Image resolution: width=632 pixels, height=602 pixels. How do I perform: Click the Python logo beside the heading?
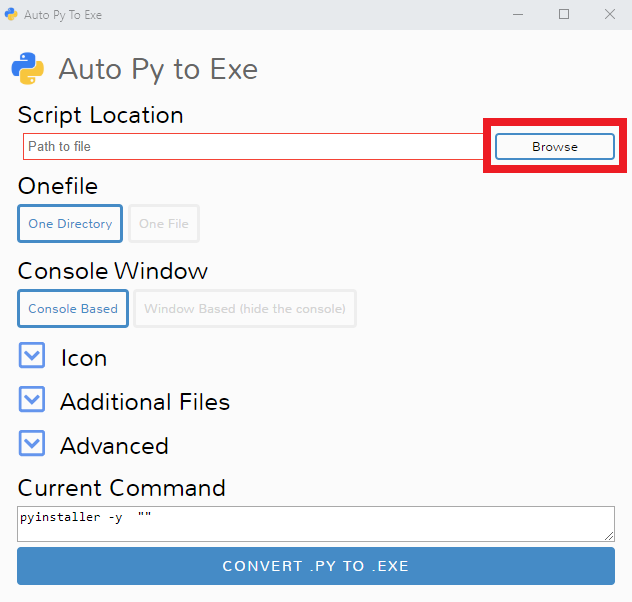[x=28, y=69]
